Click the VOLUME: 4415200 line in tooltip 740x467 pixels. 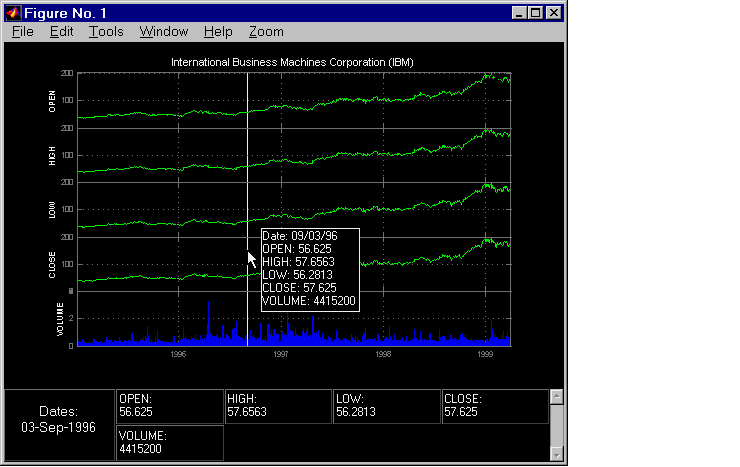(309, 301)
